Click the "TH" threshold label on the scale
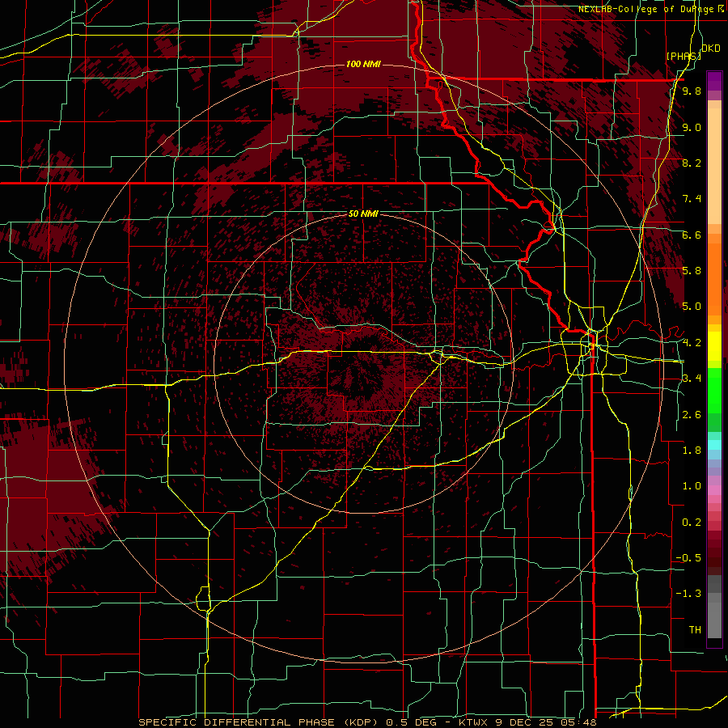This screenshot has width=728, height=728. coord(695,630)
